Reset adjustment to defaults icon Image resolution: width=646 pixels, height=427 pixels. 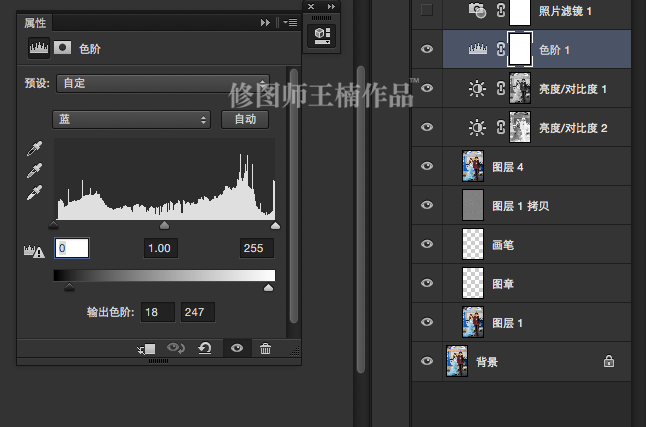205,348
